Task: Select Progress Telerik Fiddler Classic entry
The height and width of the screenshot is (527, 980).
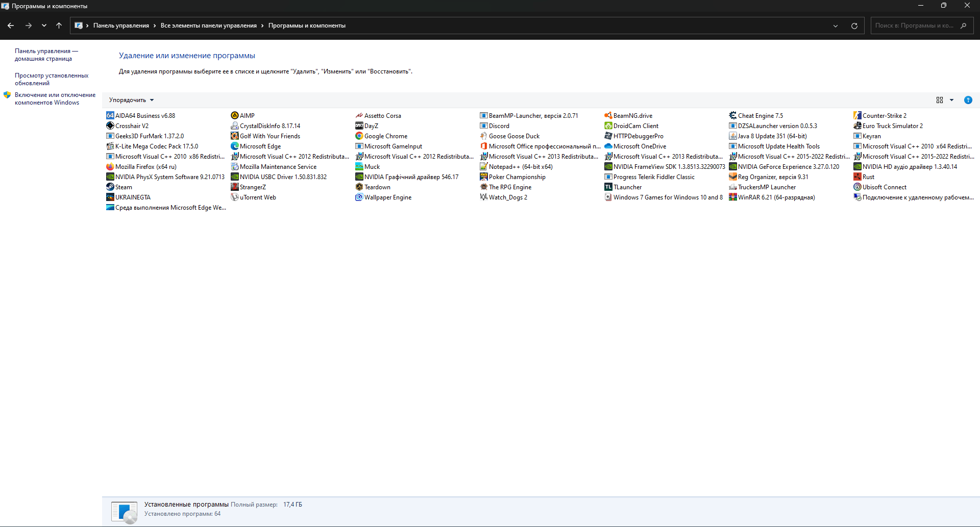Action: click(649, 177)
